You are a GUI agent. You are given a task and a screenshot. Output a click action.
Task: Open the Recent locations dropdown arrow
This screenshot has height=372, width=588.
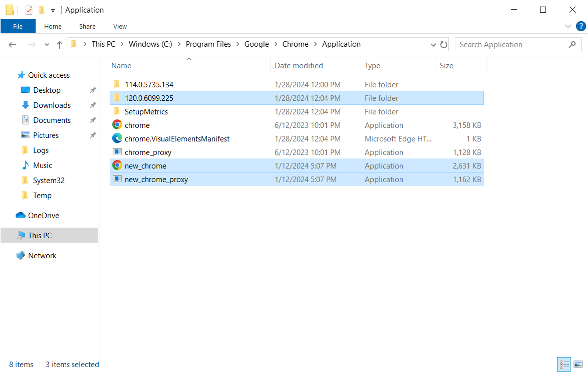[x=47, y=45]
